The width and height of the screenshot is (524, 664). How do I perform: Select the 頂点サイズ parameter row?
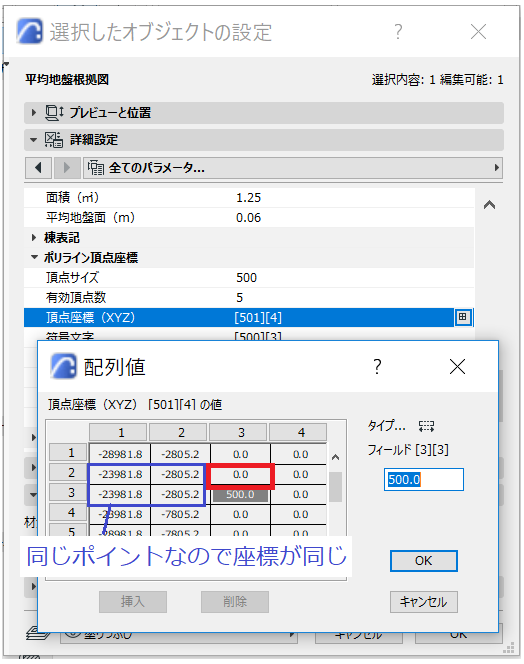[x=249, y=277]
